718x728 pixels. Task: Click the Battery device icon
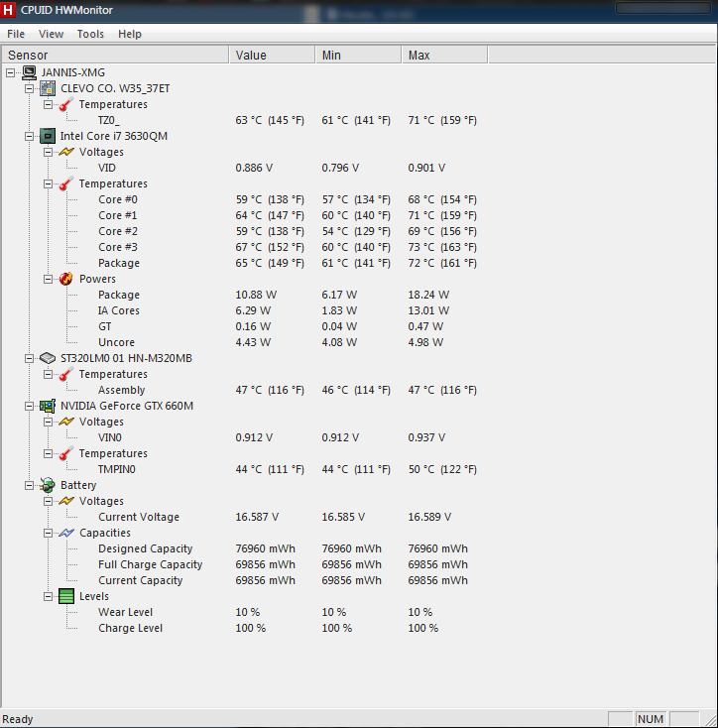pyautogui.click(x=48, y=485)
